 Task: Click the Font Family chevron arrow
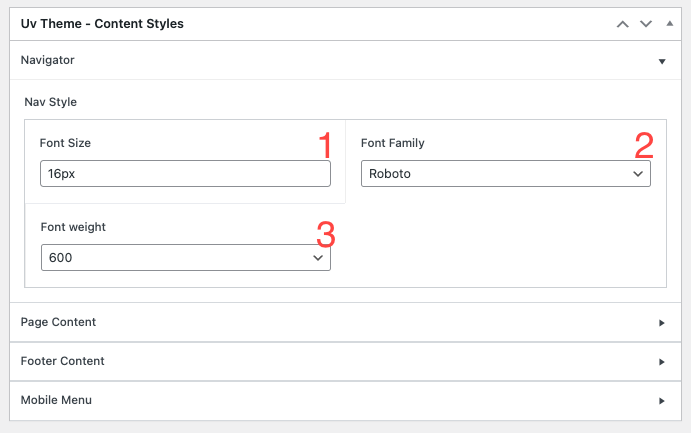[x=638, y=174]
